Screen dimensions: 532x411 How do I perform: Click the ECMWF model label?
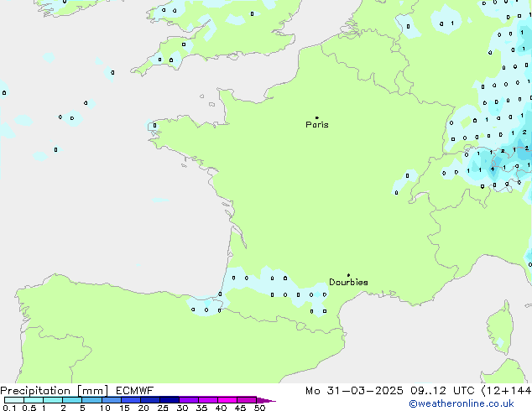click(x=135, y=391)
